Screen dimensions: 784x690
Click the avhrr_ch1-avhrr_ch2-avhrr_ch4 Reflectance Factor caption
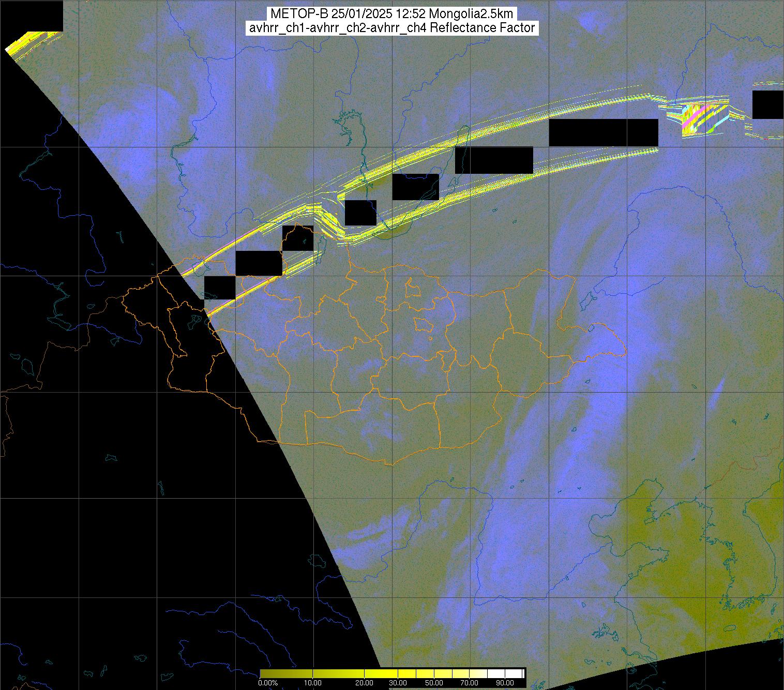(x=392, y=28)
